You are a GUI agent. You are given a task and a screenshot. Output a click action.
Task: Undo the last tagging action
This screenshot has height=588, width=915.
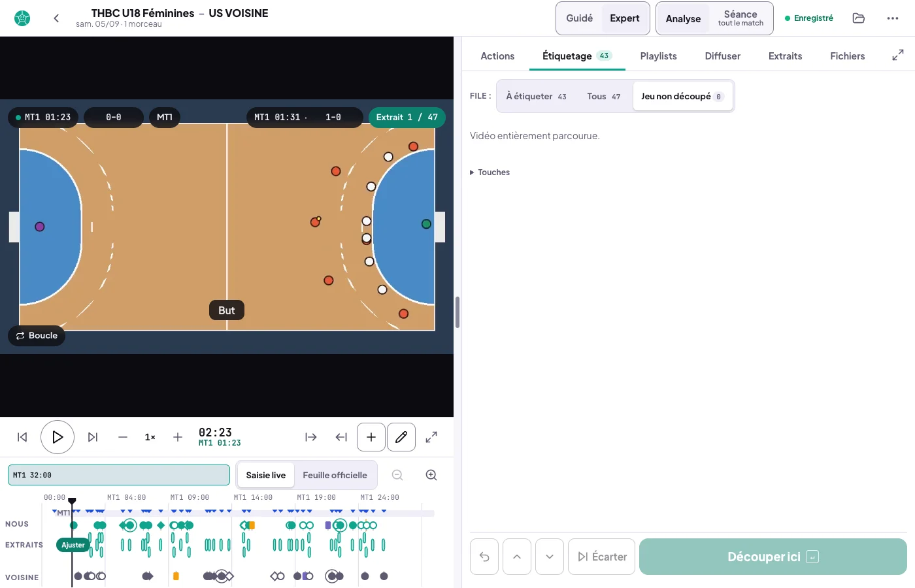[484, 557]
